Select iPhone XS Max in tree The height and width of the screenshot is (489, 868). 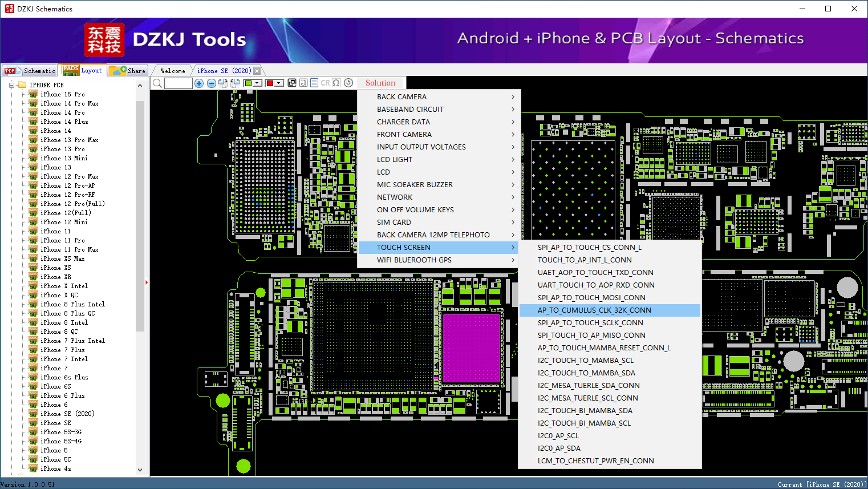pyautogui.click(x=63, y=258)
